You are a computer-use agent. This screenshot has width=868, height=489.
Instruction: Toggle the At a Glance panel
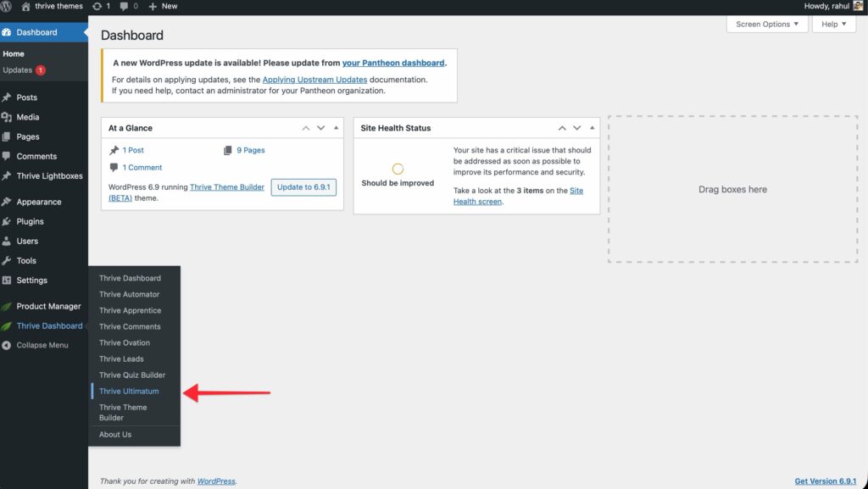pos(337,128)
